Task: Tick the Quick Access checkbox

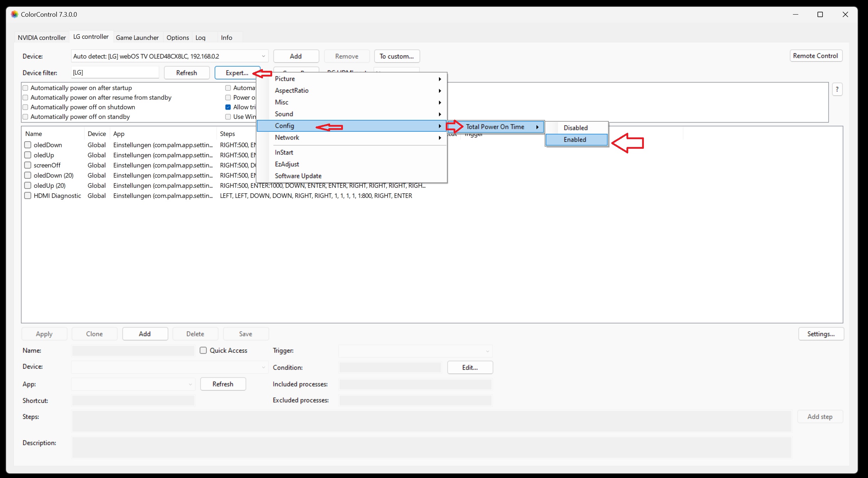Action: tap(203, 350)
